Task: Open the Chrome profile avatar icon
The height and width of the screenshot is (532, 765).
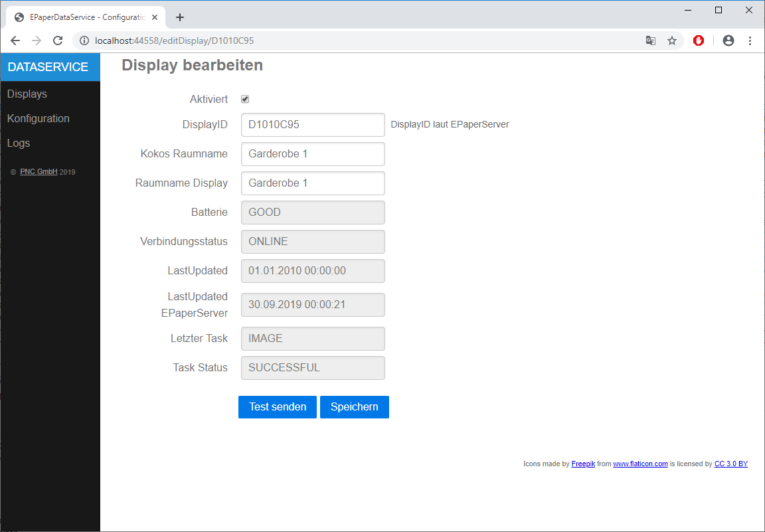Action: pos(728,41)
